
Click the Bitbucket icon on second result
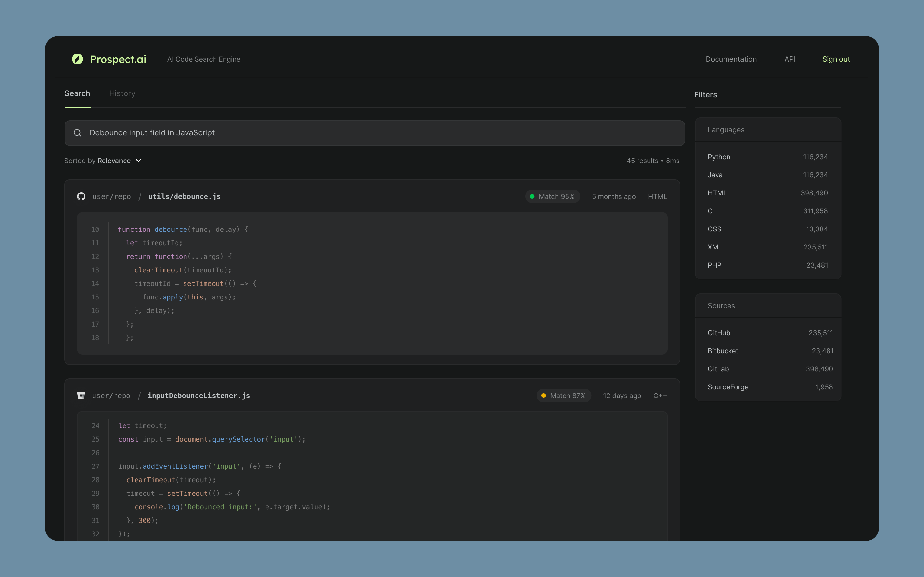[81, 396]
